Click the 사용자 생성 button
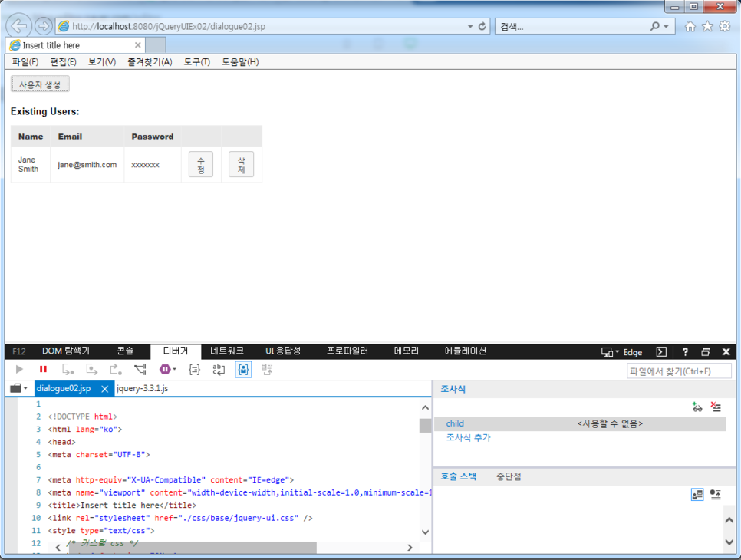Viewport: 741px width, 560px height. 40,84
